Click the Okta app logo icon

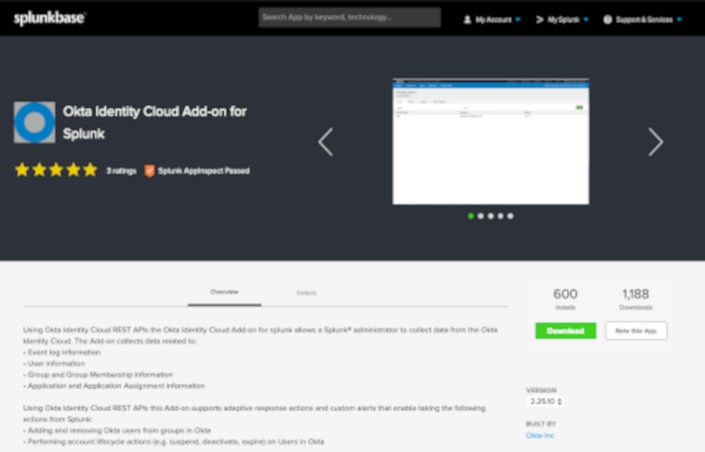pyautogui.click(x=35, y=122)
